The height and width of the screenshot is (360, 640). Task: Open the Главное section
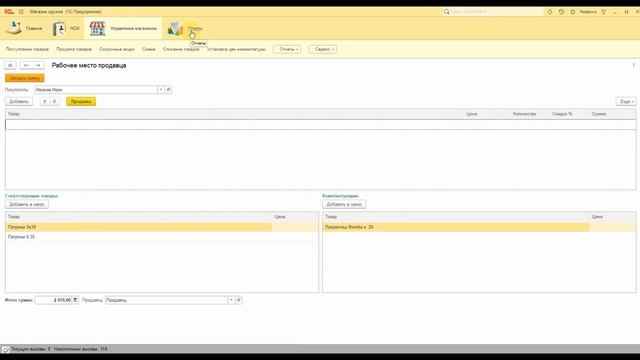(24, 28)
